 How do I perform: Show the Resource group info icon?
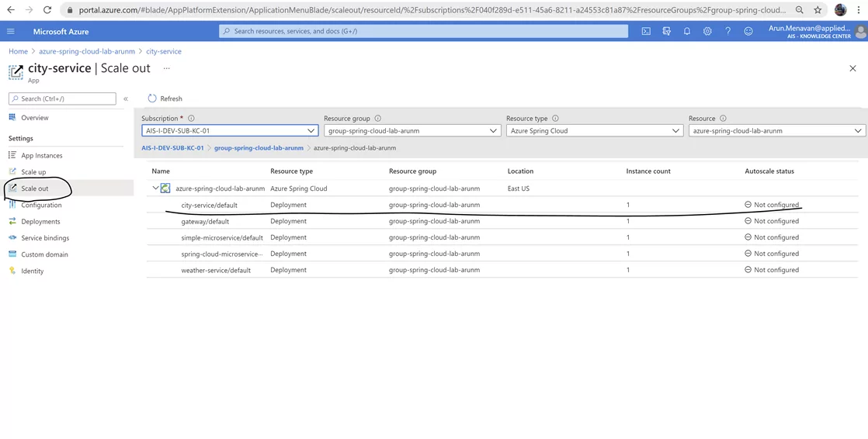[x=378, y=119]
